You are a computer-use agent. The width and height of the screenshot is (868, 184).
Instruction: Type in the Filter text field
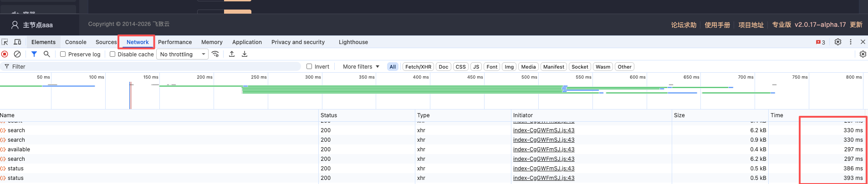(155, 66)
